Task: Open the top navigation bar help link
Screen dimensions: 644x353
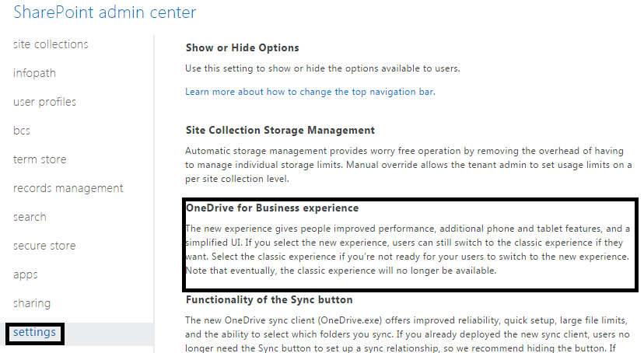Action: pyautogui.click(x=310, y=92)
